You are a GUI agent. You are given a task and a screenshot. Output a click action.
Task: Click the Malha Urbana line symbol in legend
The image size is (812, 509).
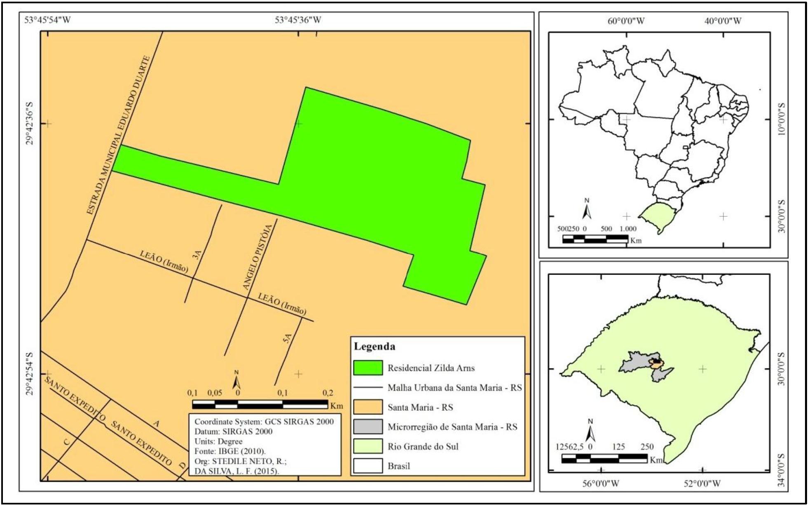(x=368, y=388)
